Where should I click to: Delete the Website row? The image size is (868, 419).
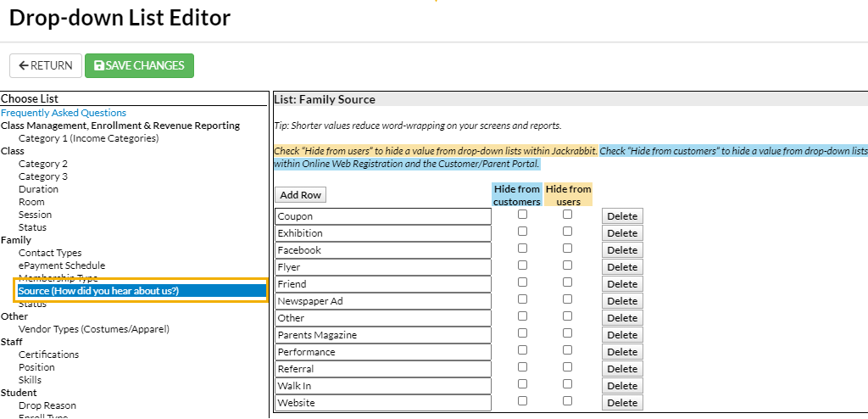coord(622,403)
